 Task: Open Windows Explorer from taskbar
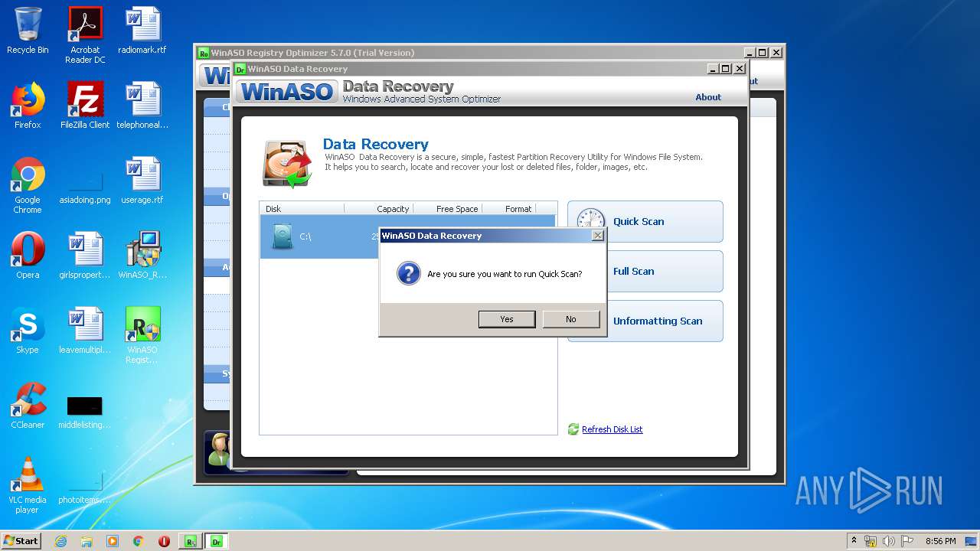[87, 541]
